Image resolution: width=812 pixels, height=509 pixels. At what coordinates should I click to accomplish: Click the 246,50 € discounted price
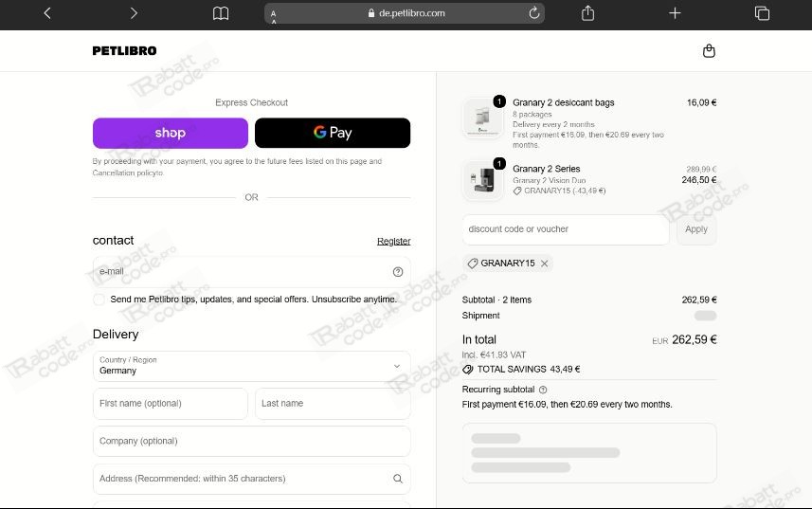point(699,180)
